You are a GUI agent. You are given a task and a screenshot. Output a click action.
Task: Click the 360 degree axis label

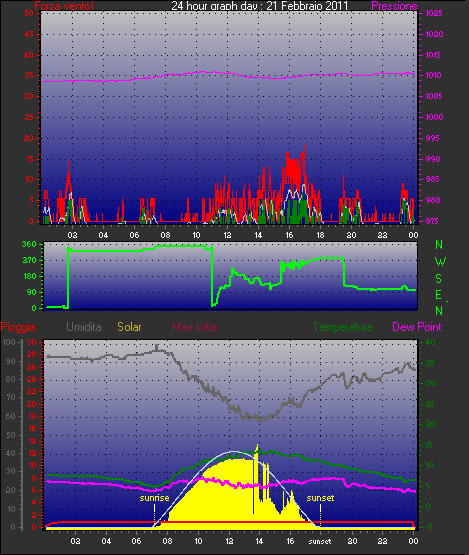[29, 244]
